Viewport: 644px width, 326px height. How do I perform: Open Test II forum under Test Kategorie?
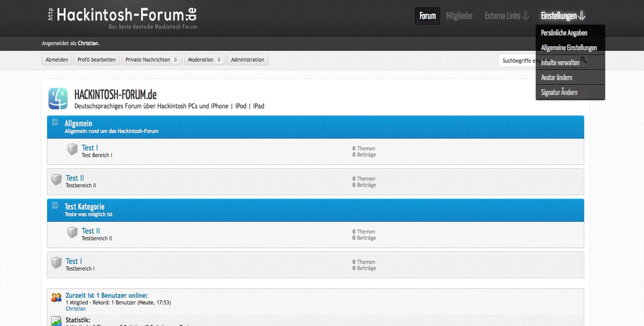click(91, 231)
